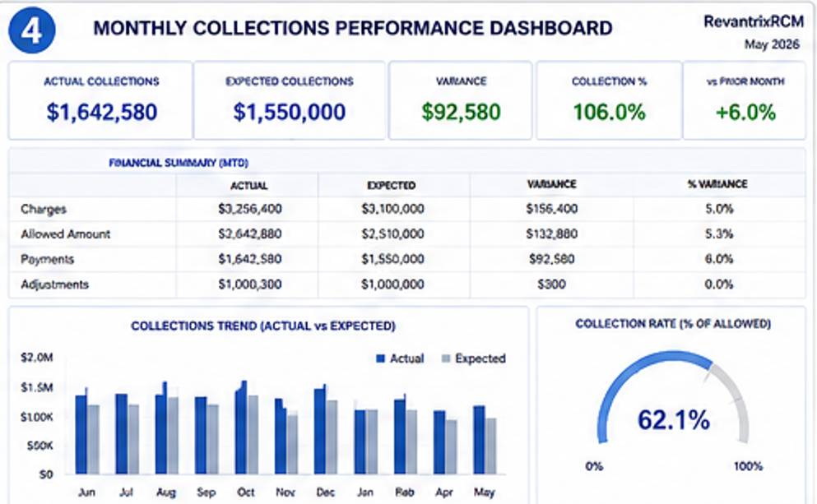
Task: Click the gray Expected legend square
Action: click(x=446, y=358)
